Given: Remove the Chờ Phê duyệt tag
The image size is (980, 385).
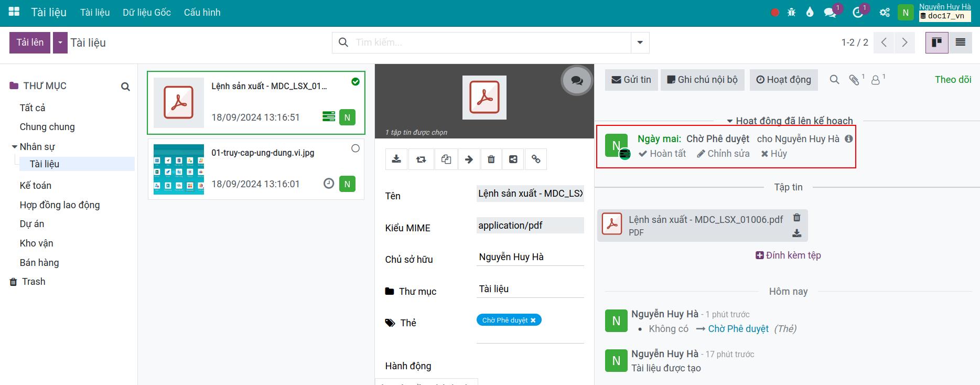Looking at the screenshot, I should 533,320.
